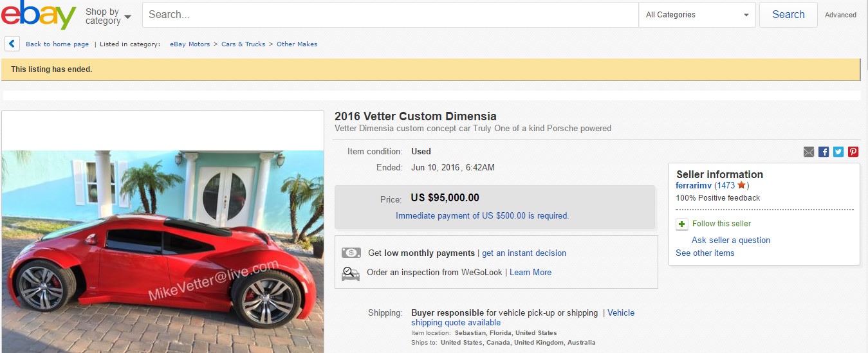Click the low monthly payments money icon
The width and height of the screenshot is (868, 353).
coord(351,253)
